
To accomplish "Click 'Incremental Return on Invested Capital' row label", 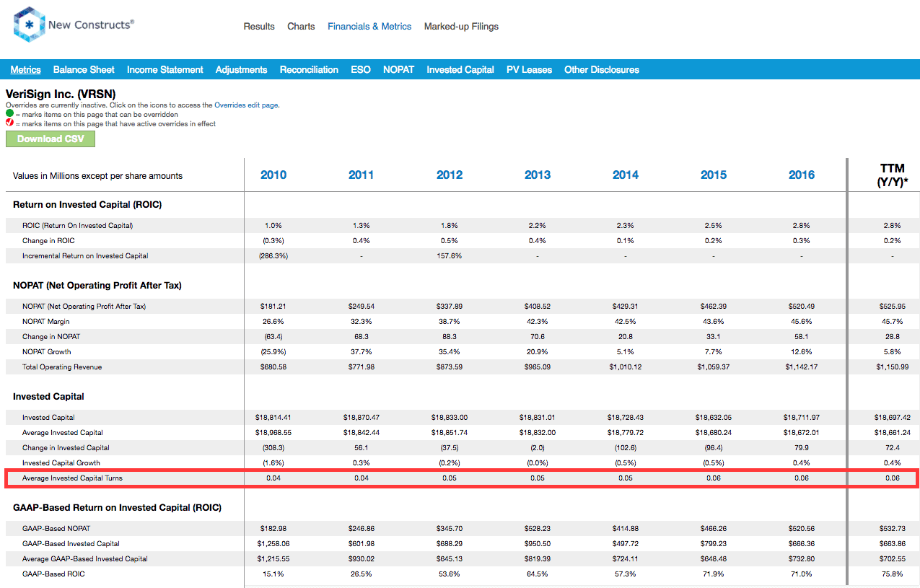I will [x=85, y=256].
